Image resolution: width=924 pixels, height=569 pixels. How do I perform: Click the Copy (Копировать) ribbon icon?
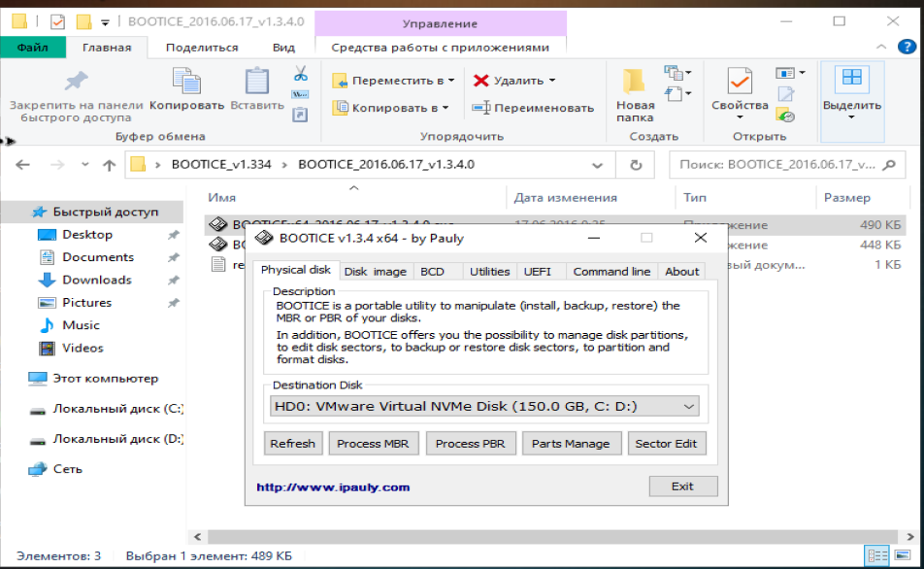186,81
